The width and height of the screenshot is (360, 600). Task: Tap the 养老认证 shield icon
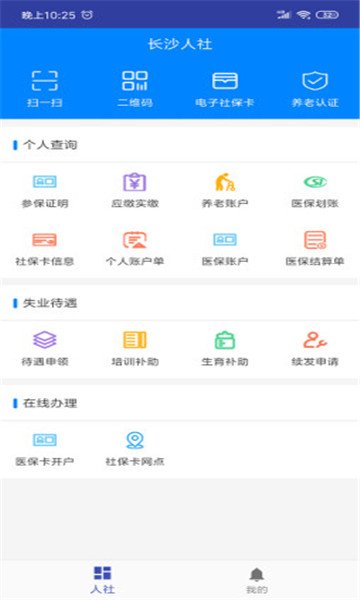pyautogui.click(x=315, y=81)
